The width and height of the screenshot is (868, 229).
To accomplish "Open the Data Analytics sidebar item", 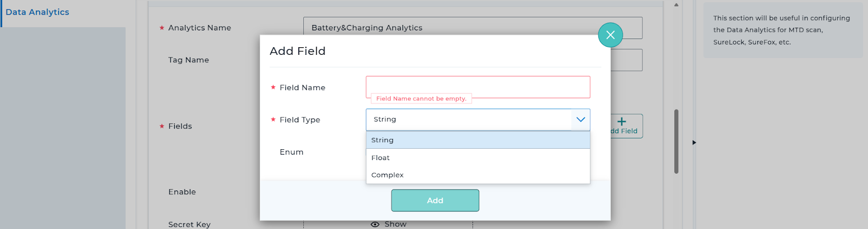I will tap(37, 12).
